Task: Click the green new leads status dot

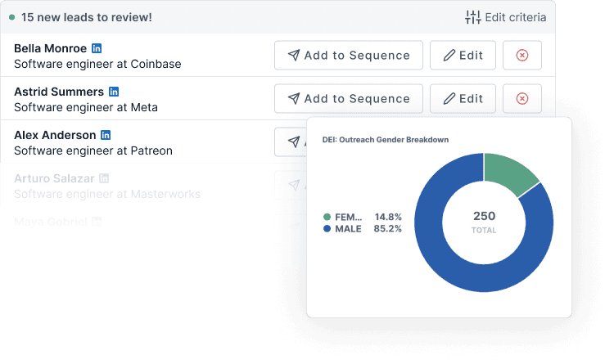Action: coord(11,17)
